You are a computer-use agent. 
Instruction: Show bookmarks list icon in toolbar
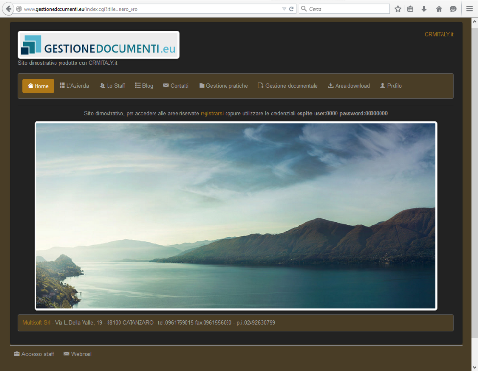[x=410, y=9]
